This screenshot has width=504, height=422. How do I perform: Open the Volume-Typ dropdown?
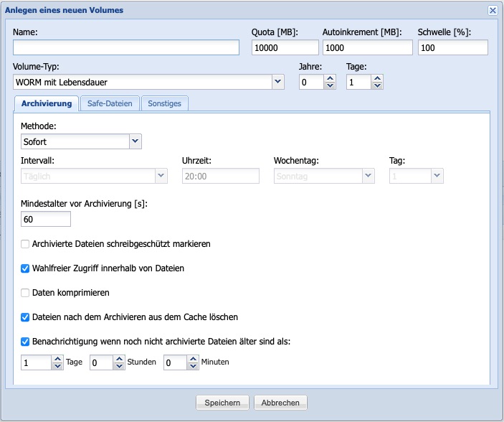278,83
